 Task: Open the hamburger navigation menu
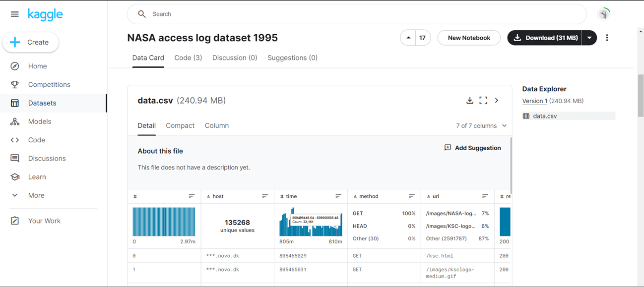[15, 14]
